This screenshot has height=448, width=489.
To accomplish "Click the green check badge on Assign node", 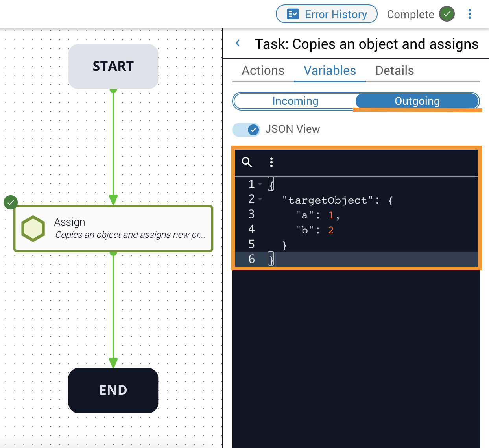I will point(11,203).
